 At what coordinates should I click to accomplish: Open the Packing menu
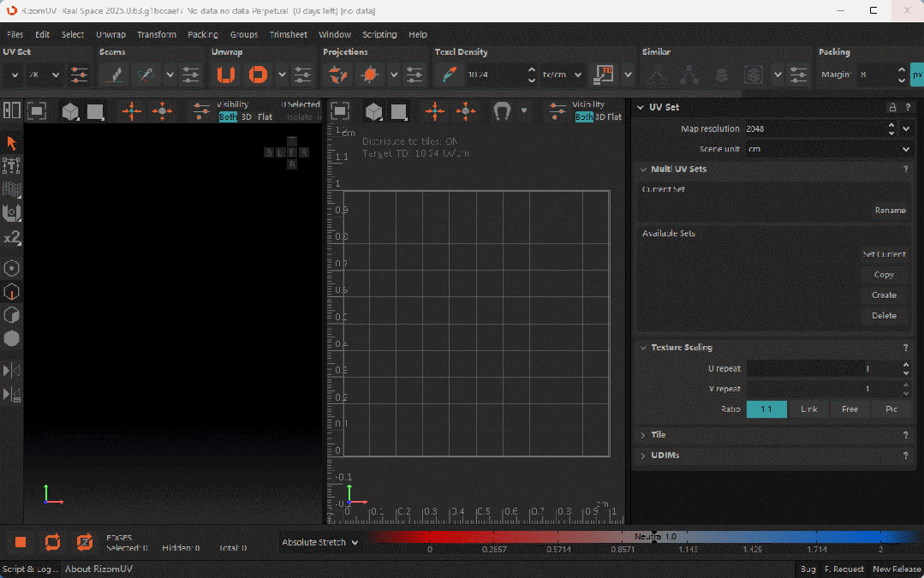(x=203, y=35)
